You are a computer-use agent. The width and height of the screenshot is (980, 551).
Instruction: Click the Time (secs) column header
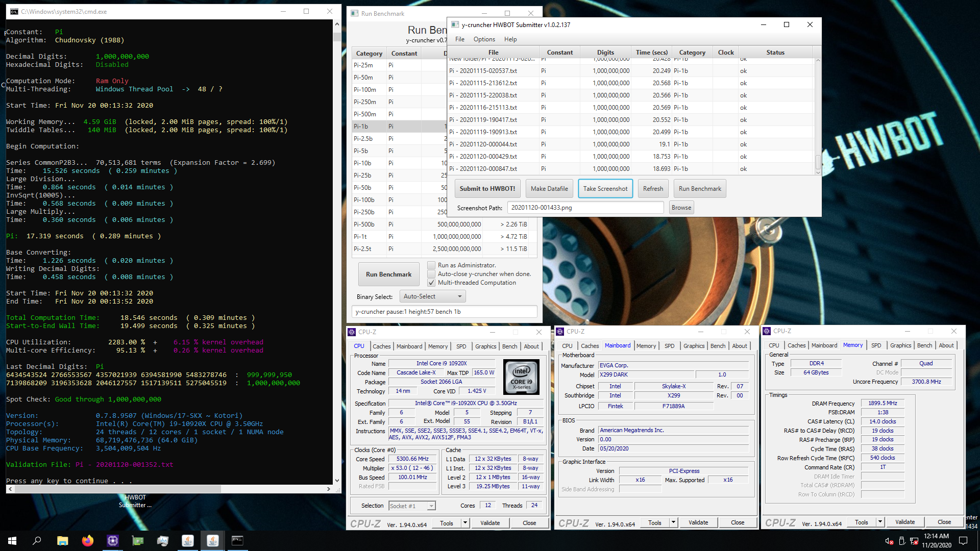coord(651,52)
